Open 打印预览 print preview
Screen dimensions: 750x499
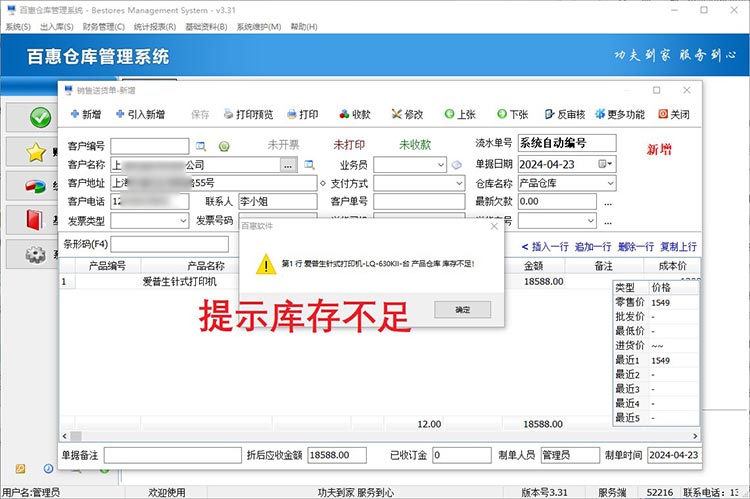(249, 114)
